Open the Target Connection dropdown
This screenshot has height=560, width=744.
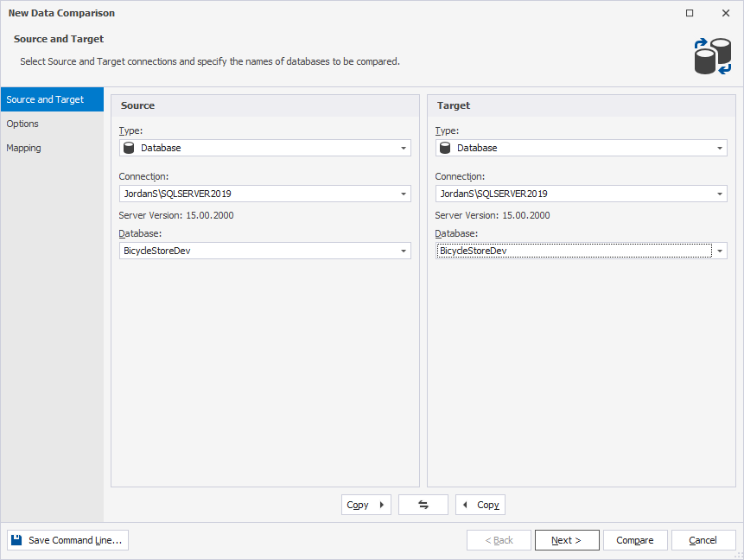[x=719, y=194]
